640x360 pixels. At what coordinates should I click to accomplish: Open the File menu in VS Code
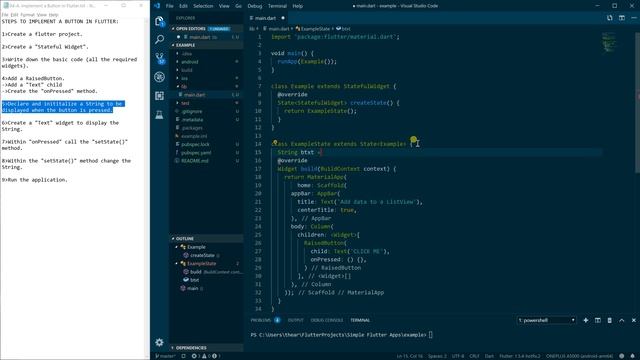point(169,6)
